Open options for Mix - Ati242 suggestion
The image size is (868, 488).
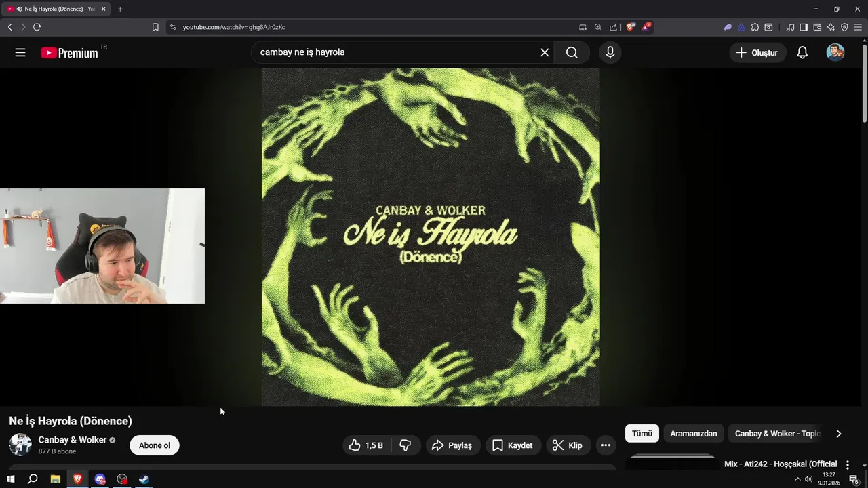pos(847,465)
